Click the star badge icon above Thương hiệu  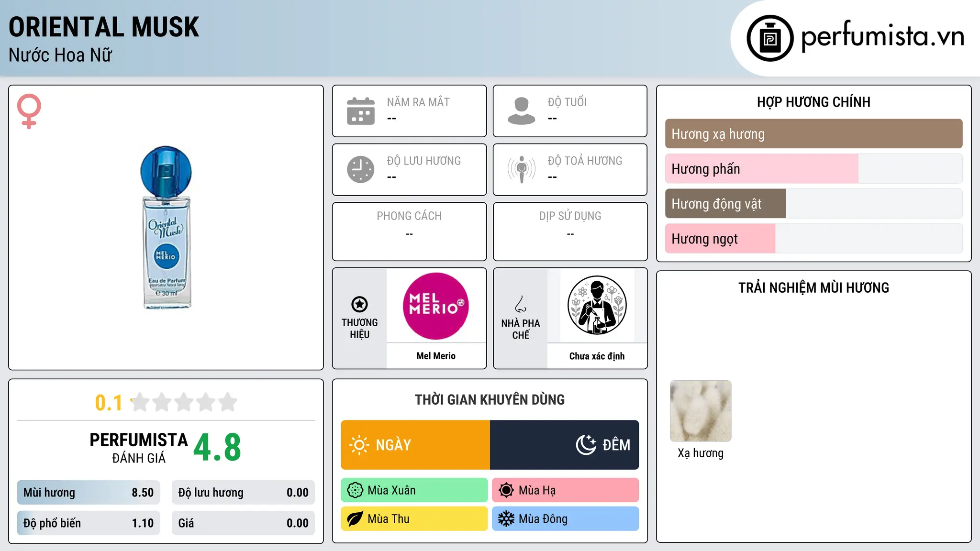pos(359,304)
